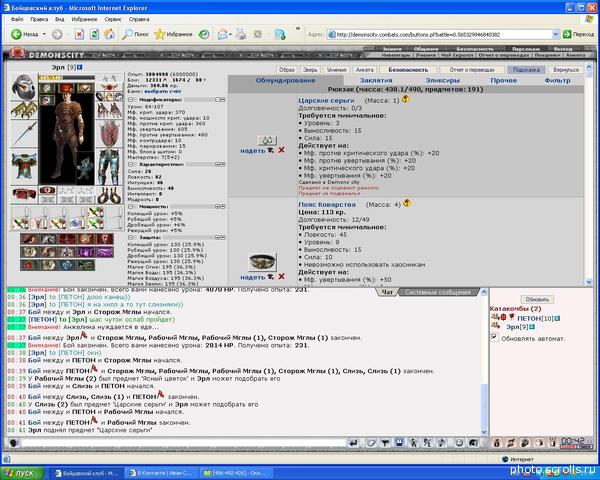Click the clock icon in chat toolbar

(459, 443)
